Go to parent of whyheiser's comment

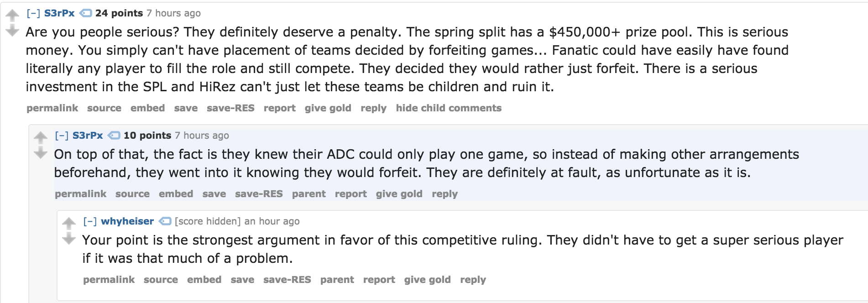337,280
